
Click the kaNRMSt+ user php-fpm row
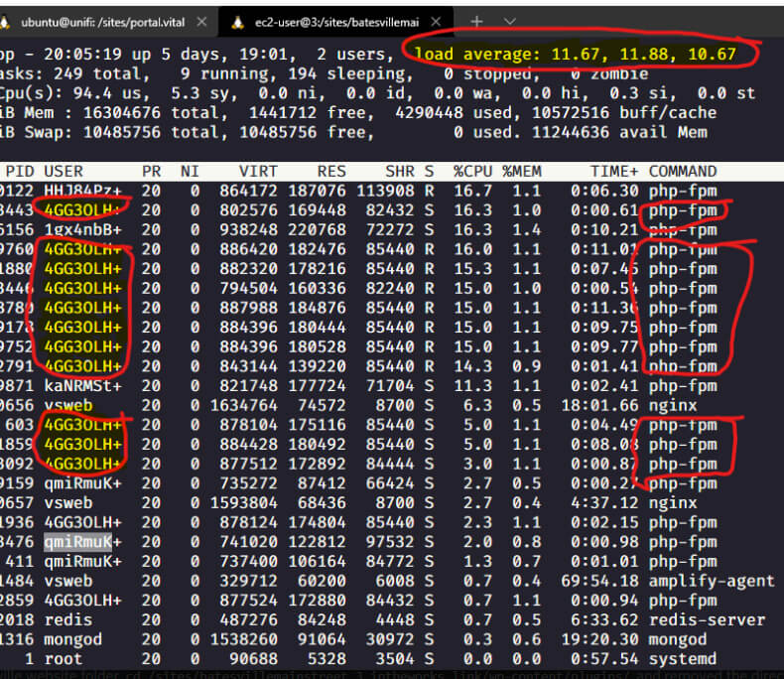[392, 386]
